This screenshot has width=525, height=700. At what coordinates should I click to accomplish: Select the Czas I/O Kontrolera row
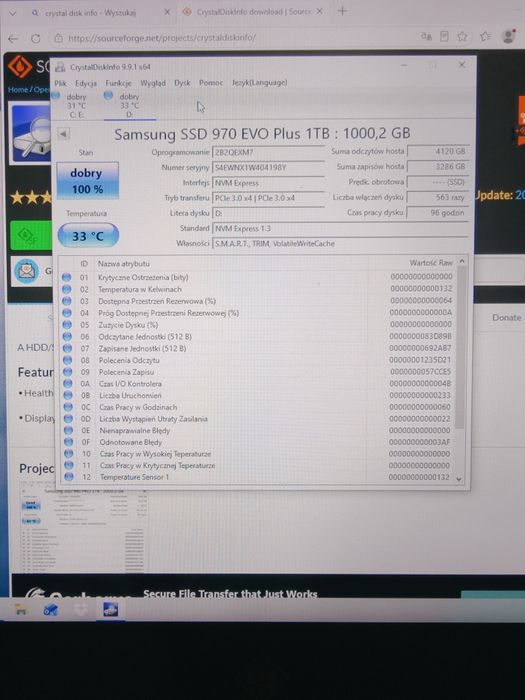click(x=258, y=383)
